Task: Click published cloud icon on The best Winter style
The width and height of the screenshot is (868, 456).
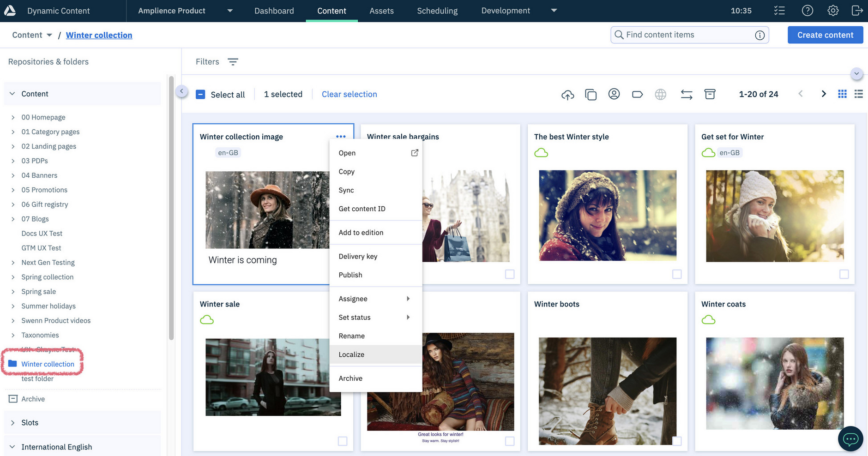Action: click(x=541, y=153)
